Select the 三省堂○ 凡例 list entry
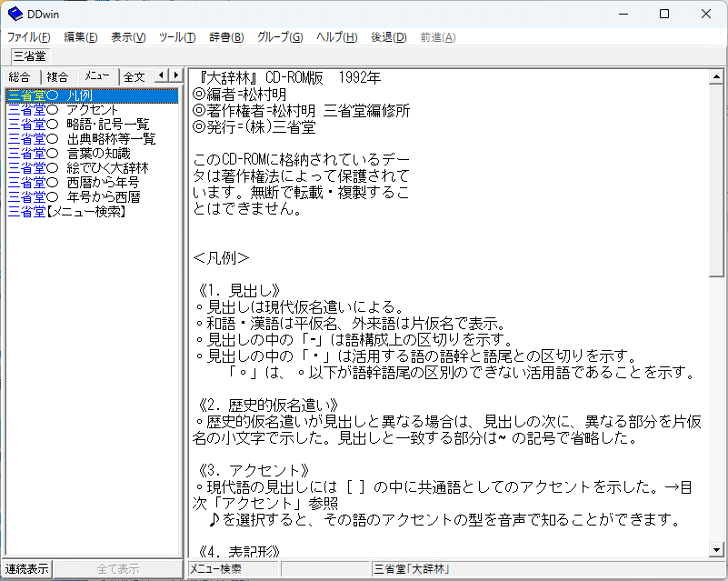 click(93, 95)
